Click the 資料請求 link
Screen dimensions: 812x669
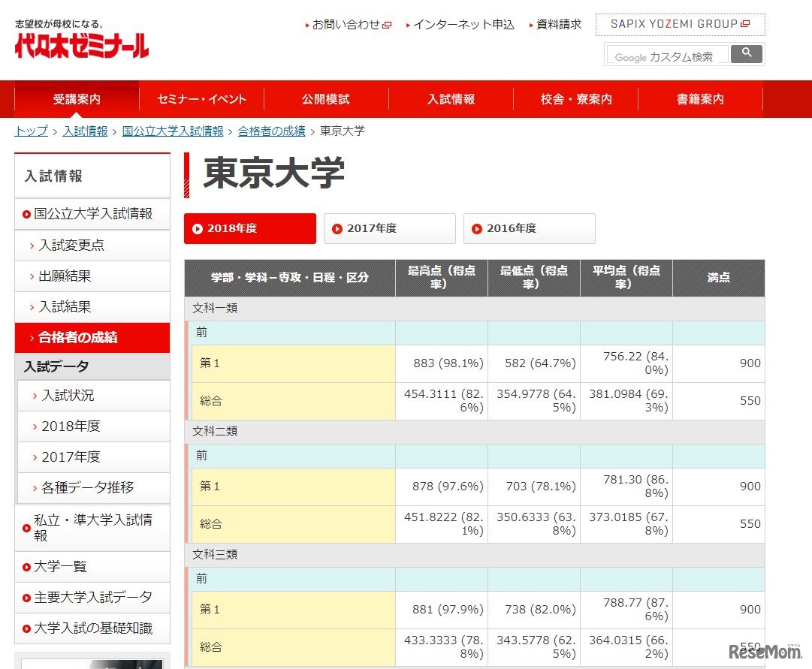point(558,24)
